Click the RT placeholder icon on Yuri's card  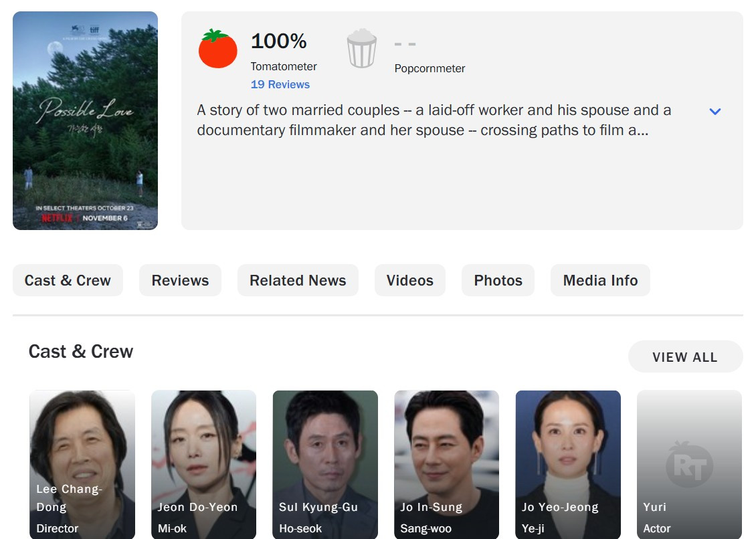tap(689, 464)
